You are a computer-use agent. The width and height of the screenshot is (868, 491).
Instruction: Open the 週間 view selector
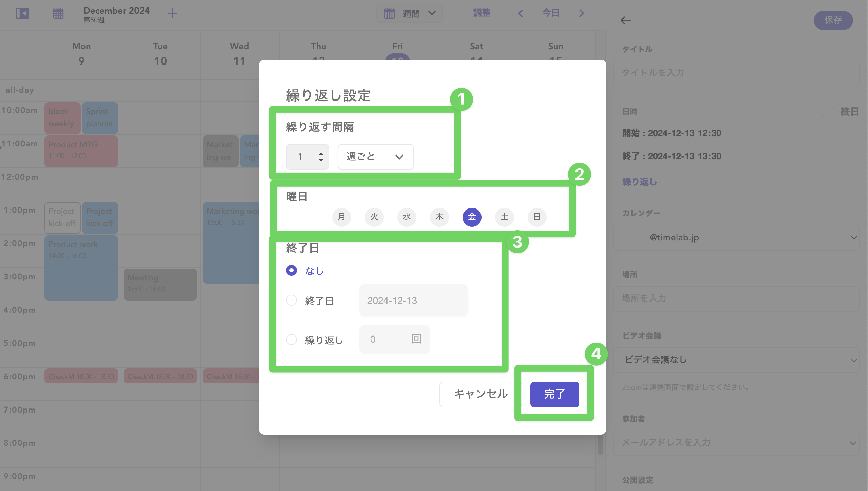(410, 13)
